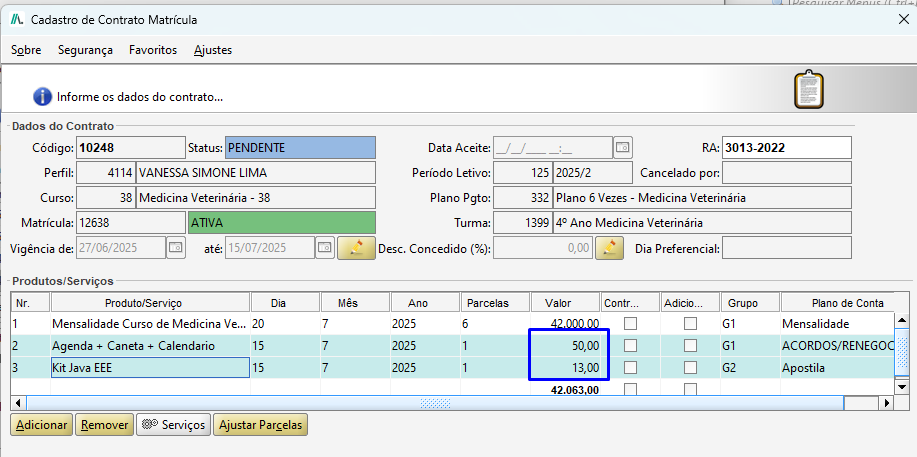Click the clipboard contract icon
The height and width of the screenshot is (457, 917).
pyautogui.click(x=809, y=90)
